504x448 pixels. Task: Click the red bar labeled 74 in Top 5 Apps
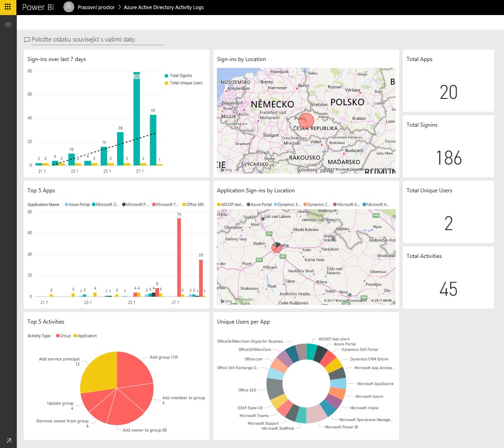point(179,257)
